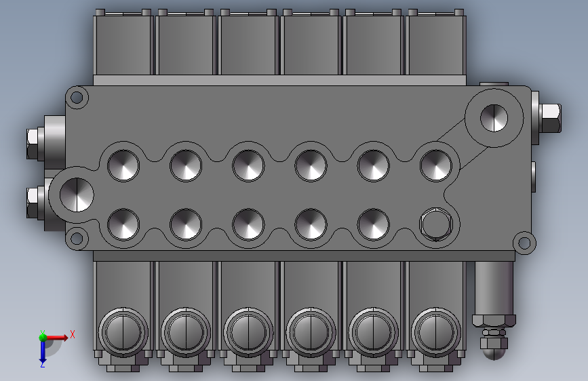Select the hex bolt head on the body's right side
This screenshot has width=588, height=381.
[550, 118]
